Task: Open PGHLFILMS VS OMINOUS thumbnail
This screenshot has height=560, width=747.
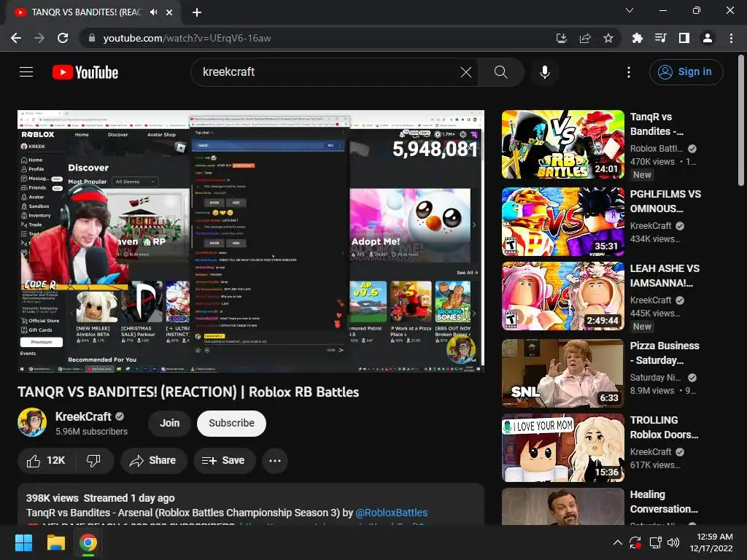Action: 562,222
